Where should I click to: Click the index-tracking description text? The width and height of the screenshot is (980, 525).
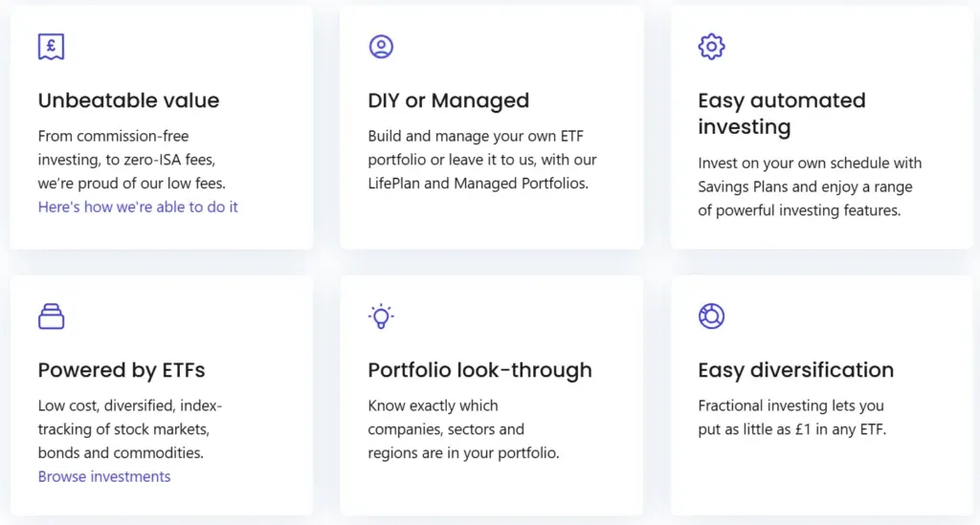click(x=129, y=429)
